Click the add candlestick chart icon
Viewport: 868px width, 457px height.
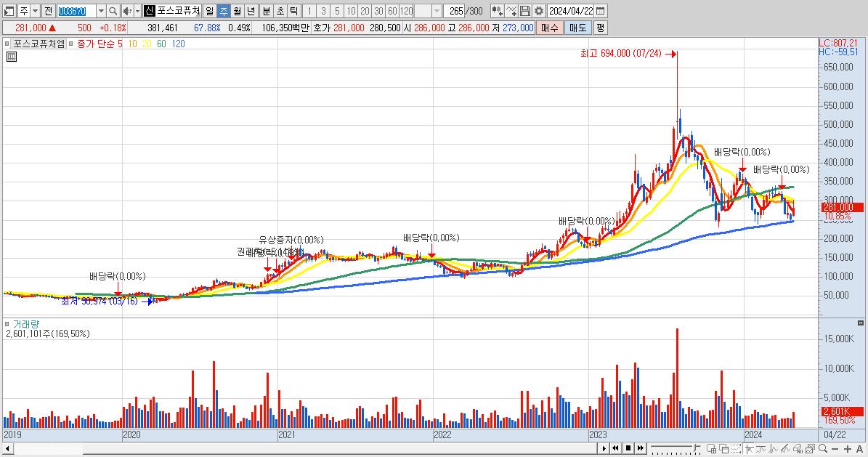[497, 11]
